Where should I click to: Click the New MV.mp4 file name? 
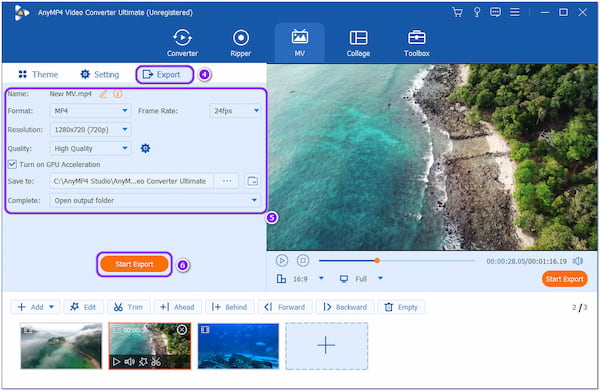[70, 94]
